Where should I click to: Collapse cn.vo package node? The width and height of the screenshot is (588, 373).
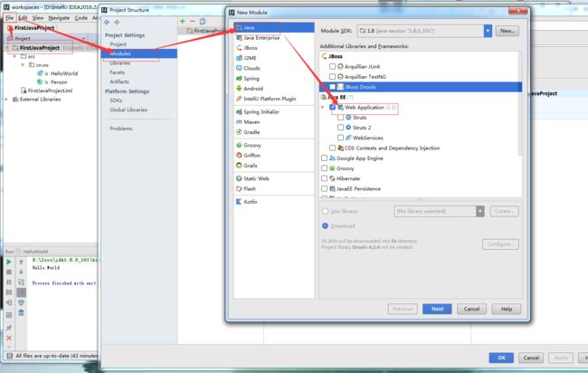click(x=23, y=65)
